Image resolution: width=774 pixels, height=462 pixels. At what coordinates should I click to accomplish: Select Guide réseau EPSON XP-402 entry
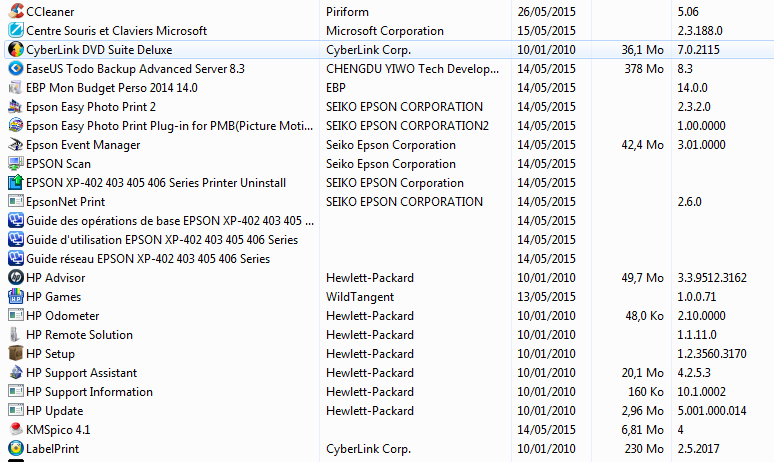tap(148, 259)
